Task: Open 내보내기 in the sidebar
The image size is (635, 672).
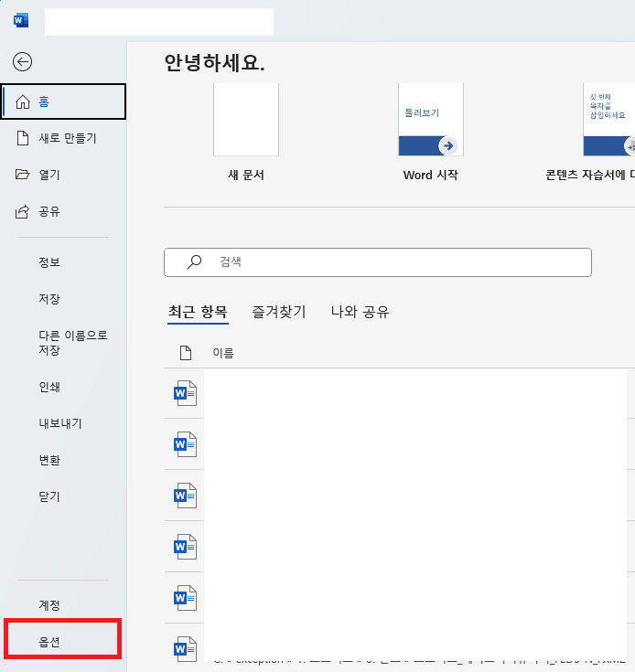Action: (x=60, y=423)
